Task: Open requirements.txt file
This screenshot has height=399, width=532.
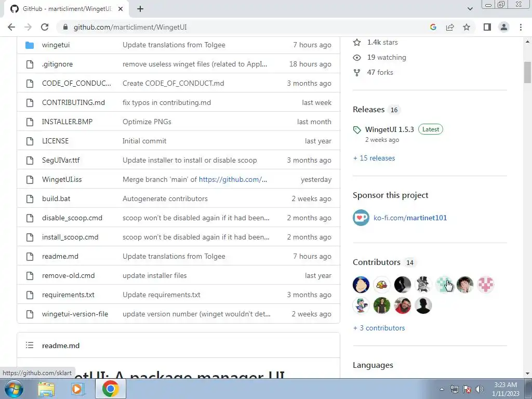Action: point(68,295)
